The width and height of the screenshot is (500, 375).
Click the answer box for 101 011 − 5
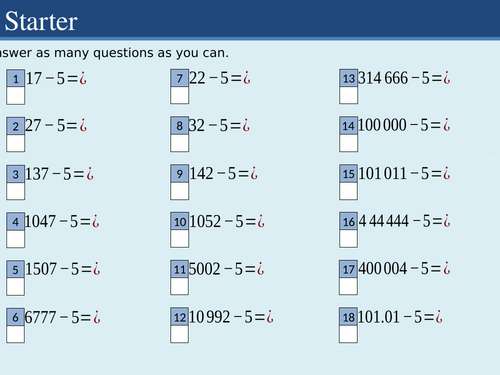click(x=349, y=191)
